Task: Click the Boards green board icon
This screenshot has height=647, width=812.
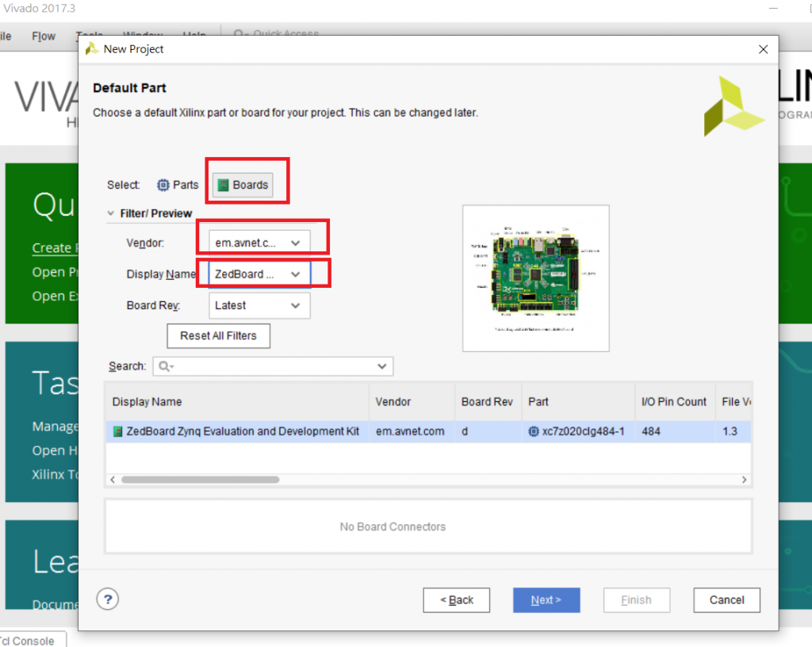Action: click(x=223, y=185)
